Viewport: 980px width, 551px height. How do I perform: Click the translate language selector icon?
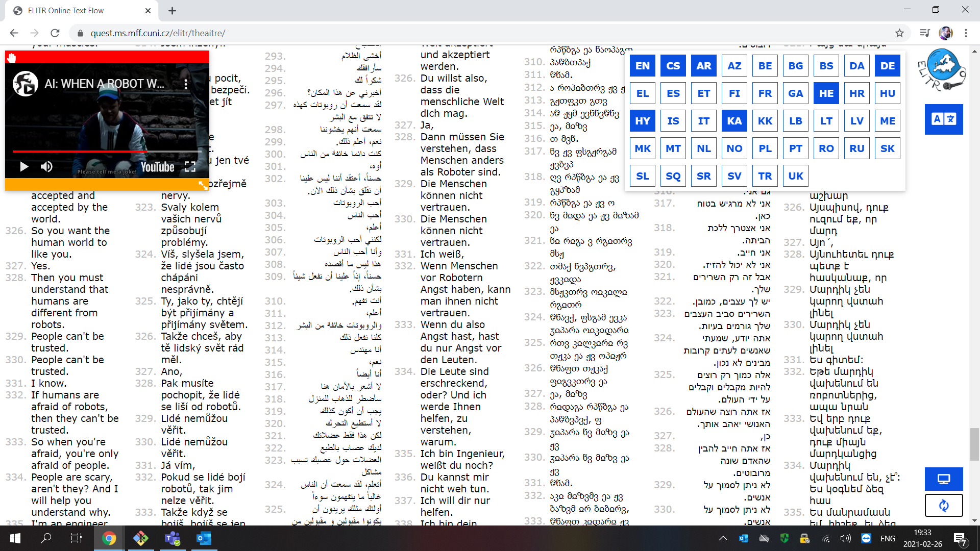pyautogui.click(x=943, y=119)
